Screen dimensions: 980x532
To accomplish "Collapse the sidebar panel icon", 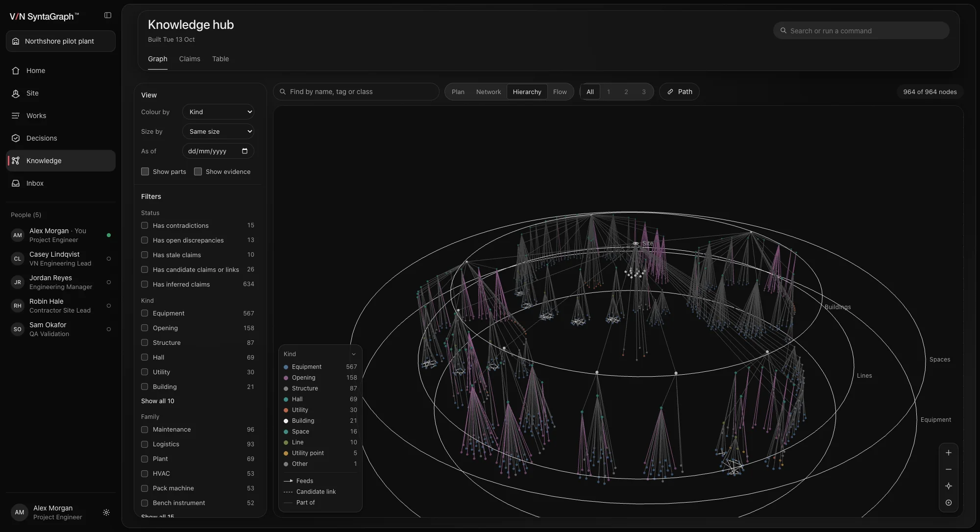I will tap(108, 15).
